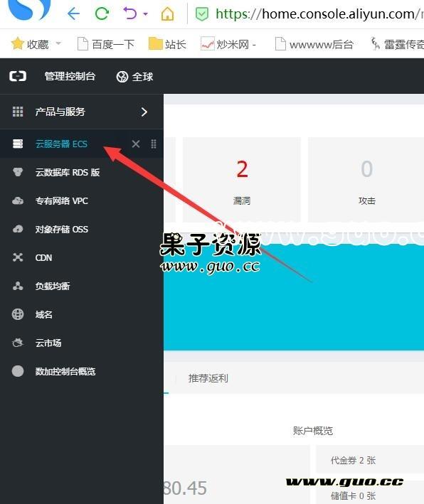Expand the 收藏 favorites dropdown arrow
The image size is (424, 504).
tap(58, 43)
